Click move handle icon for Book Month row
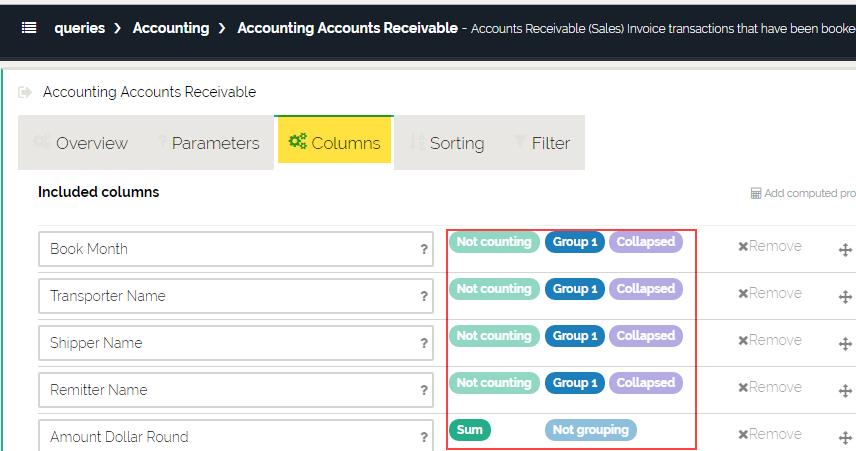Screen dimensions: 856x451 (x=845, y=249)
